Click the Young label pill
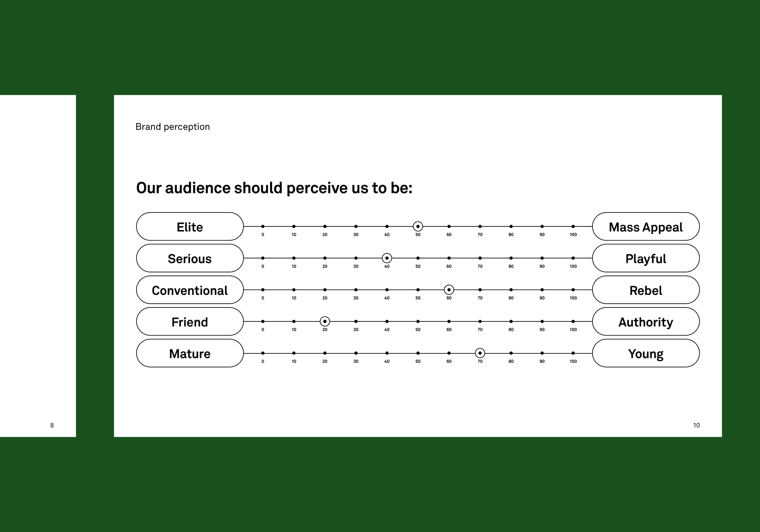Image resolution: width=760 pixels, height=532 pixels. [646, 353]
